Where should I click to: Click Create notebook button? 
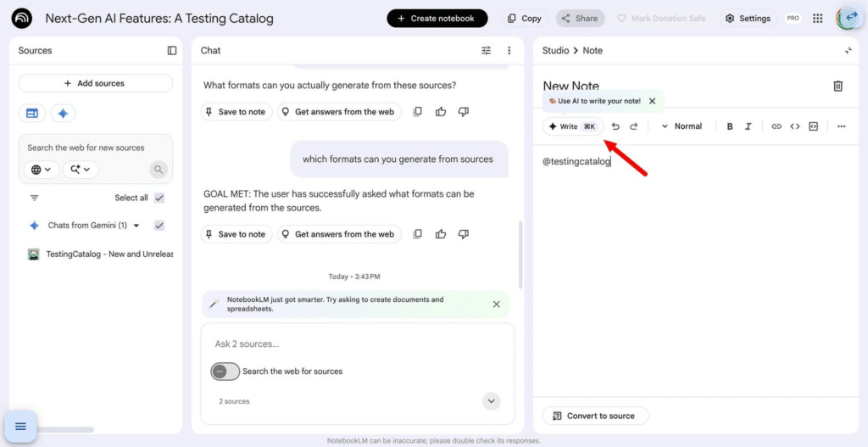[437, 19]
